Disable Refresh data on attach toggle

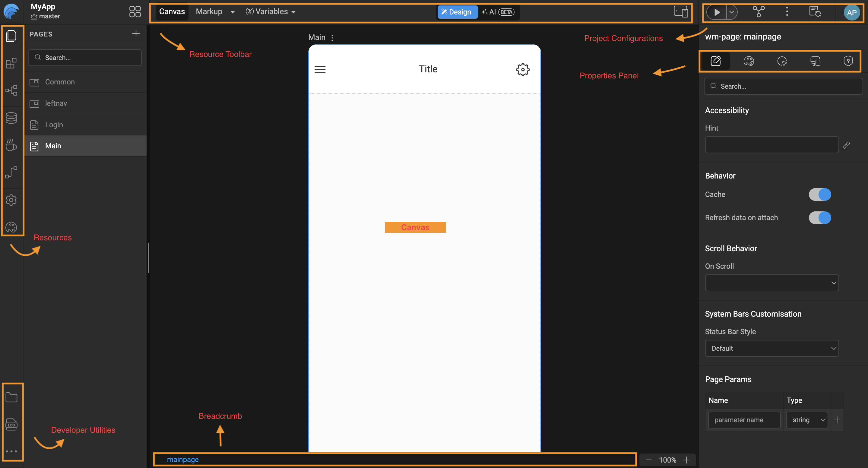click(x=819, y=218)
